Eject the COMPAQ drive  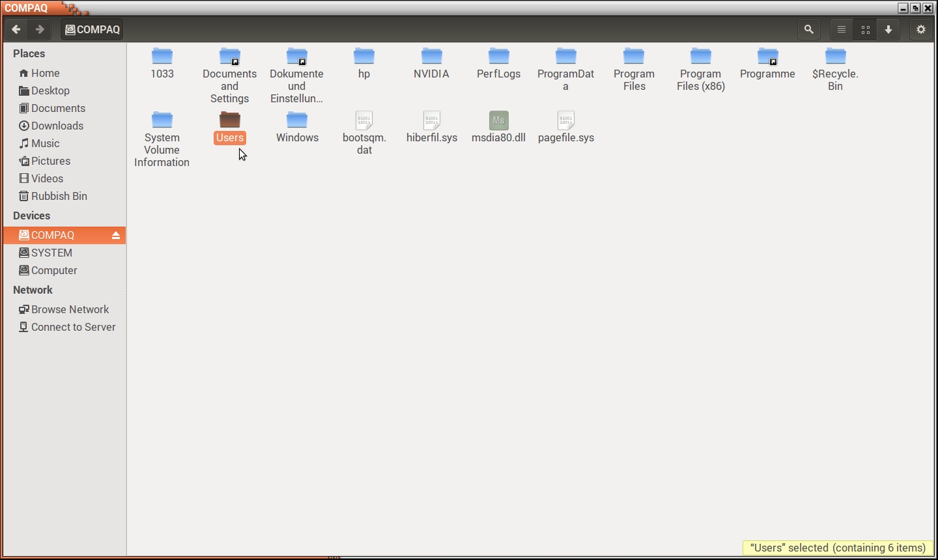pyautogui.click(x=116, y=235)
